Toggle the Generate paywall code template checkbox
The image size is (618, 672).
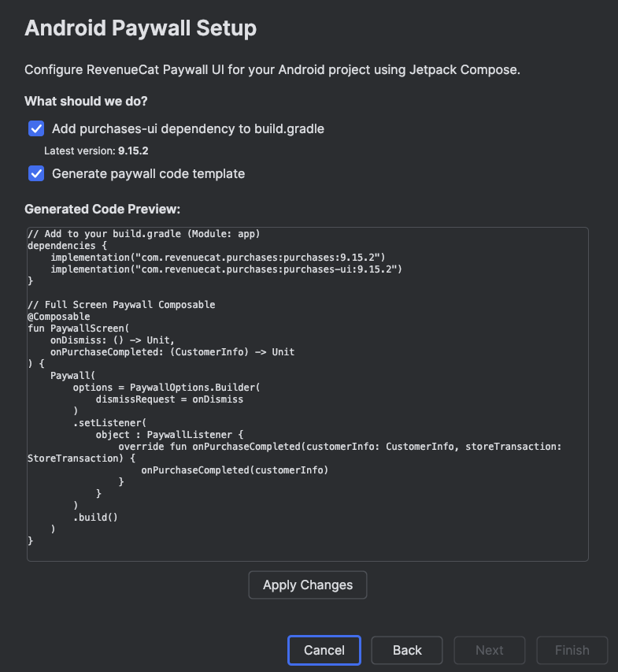tap(36, 173)
